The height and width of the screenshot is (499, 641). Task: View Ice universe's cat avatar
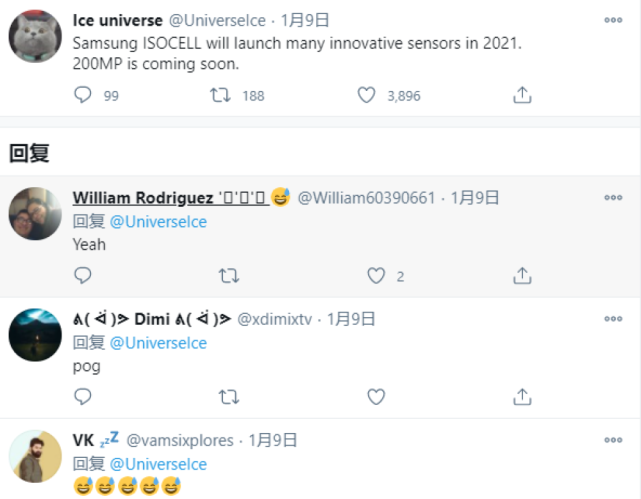tap(36, 36)
